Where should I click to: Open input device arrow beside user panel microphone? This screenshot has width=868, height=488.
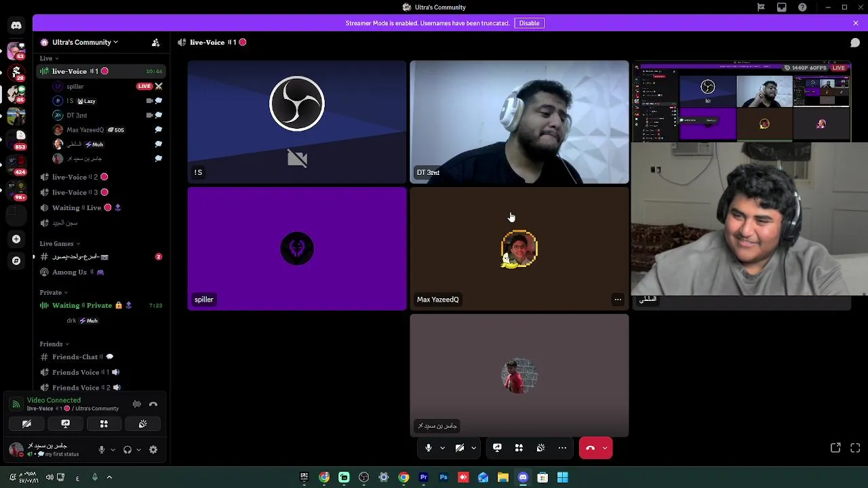point(113,449)
